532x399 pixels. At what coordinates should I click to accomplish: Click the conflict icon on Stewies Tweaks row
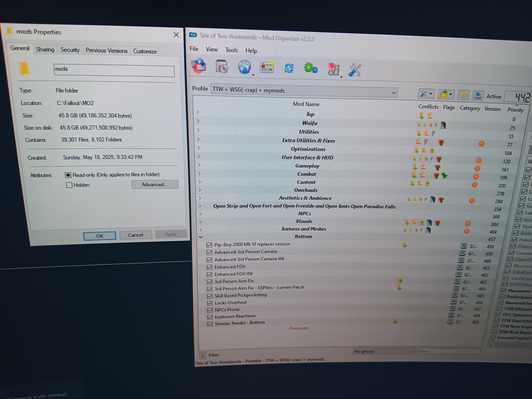[395, 321]
